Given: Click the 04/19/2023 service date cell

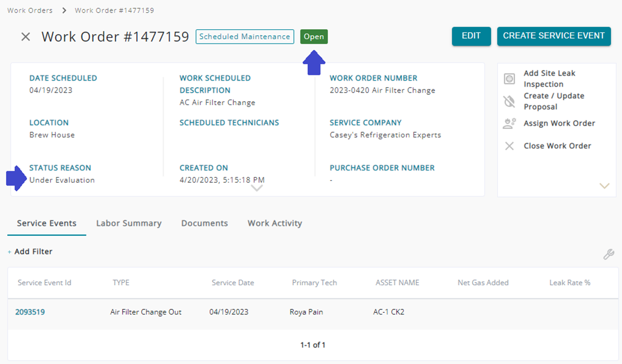Looking at the screenshot, I should (229, 312).
